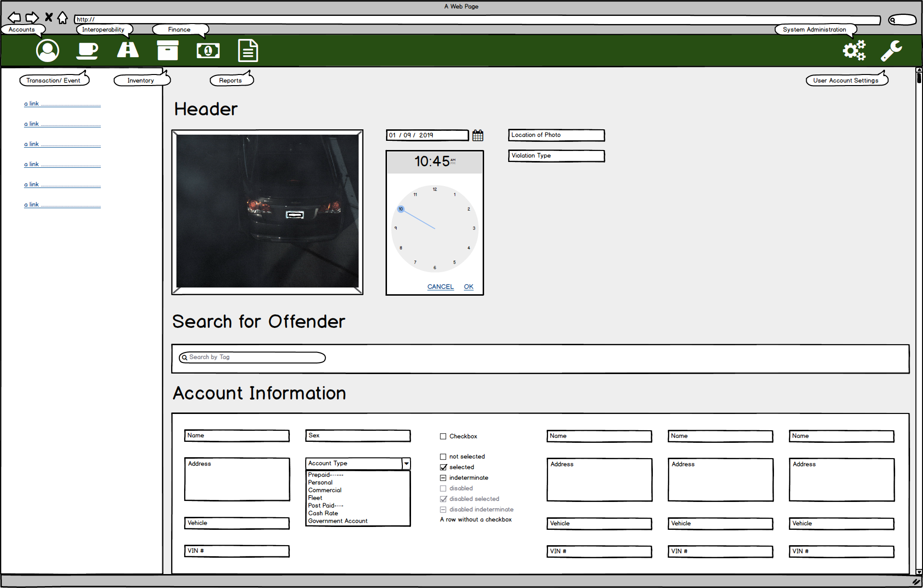Click the 'disabled selected' checkbox
The width and height of the screenshot is (923, 588).
(x=443, y=499)
